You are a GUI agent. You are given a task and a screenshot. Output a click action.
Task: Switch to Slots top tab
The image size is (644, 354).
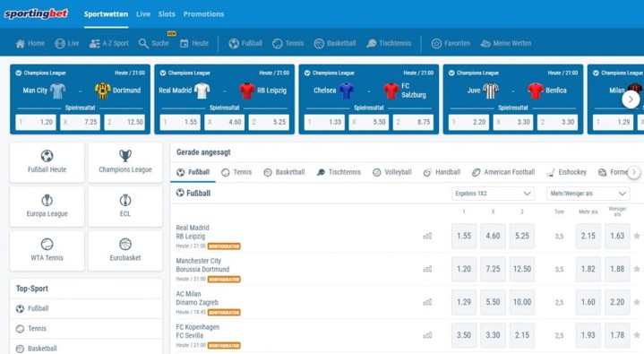point(167,14)
